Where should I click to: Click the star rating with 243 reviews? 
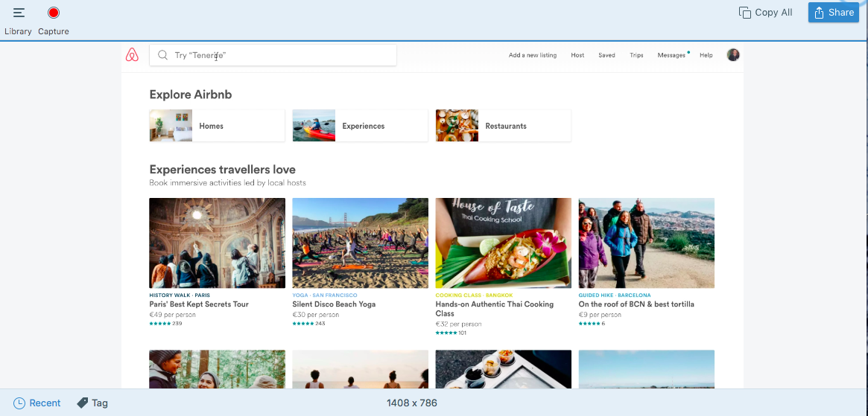tap(309, 324)
